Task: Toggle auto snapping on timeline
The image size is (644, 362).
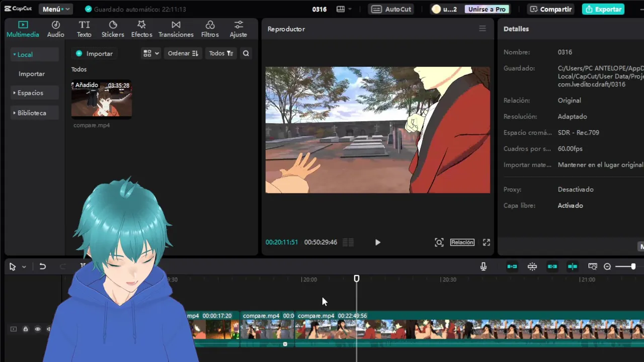Action: (x=532, y=266)
